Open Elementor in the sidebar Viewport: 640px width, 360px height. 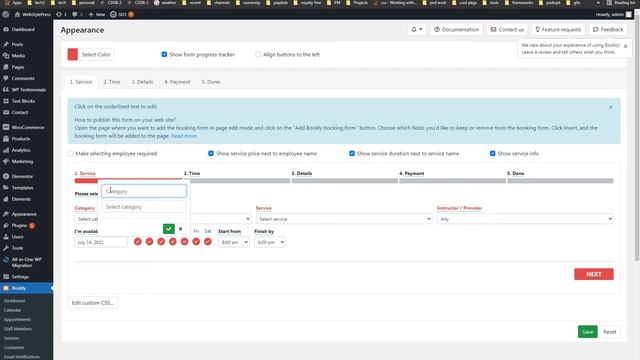coord(22,176)
